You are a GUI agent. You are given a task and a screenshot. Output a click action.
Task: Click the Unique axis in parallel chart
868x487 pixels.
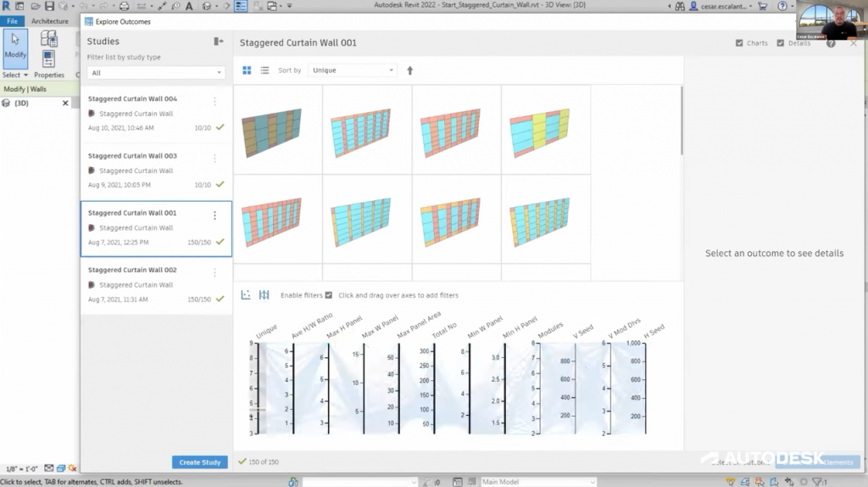259,389
